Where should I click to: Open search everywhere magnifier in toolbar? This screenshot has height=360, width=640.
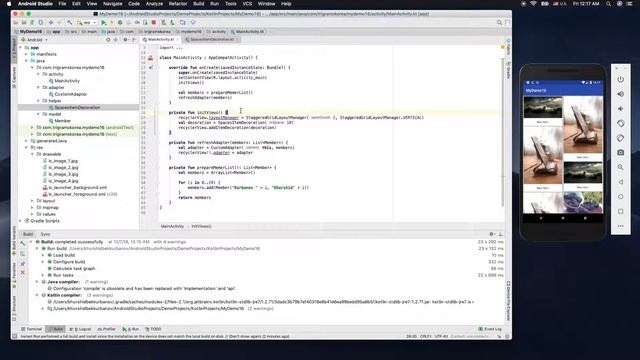pos(499,22)
